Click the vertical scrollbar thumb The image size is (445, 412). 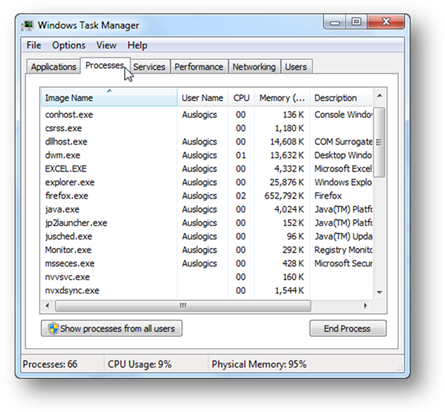379,142
